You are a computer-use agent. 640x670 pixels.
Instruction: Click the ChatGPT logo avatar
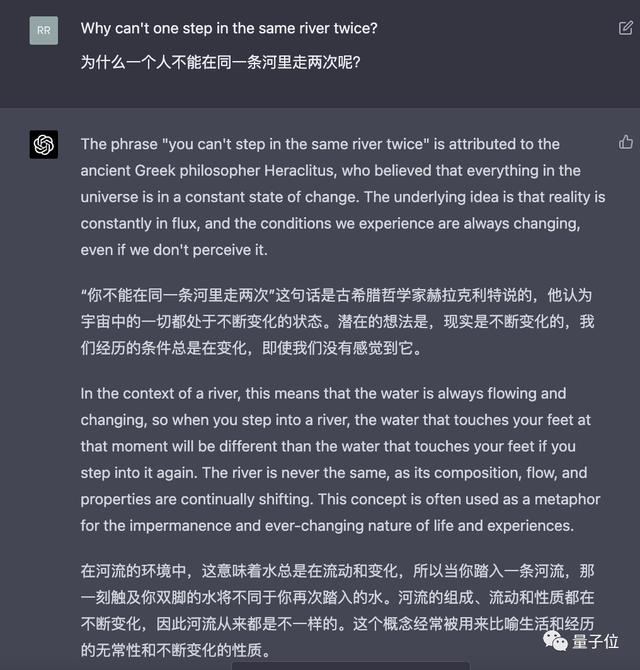coord(44,145)
